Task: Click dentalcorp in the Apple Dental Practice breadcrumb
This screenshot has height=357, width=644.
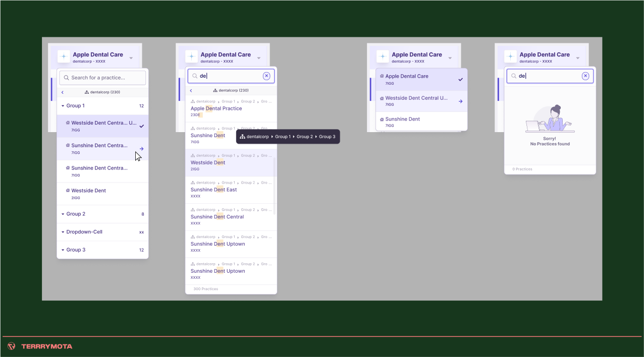Action: (x=206, y=101)
